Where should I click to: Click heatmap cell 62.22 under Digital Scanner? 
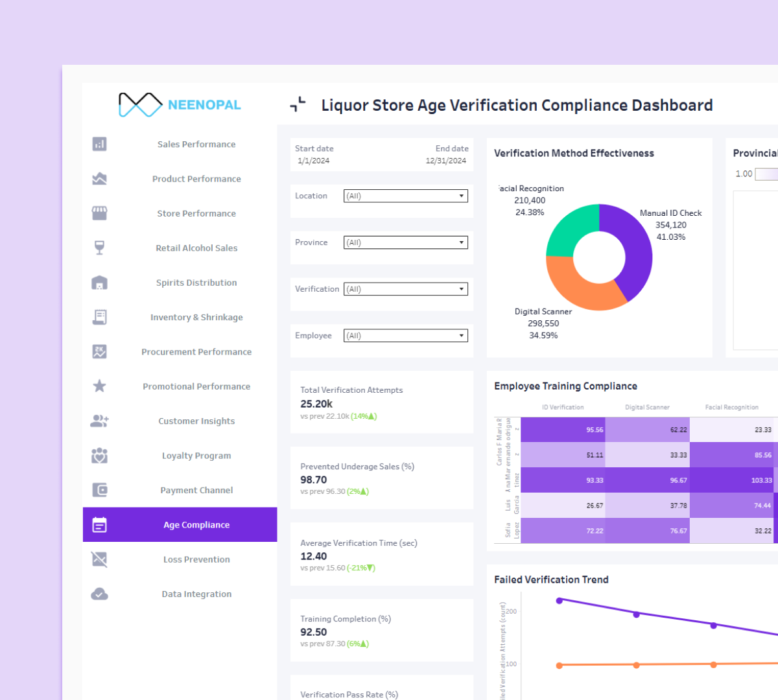coord(647,430)
